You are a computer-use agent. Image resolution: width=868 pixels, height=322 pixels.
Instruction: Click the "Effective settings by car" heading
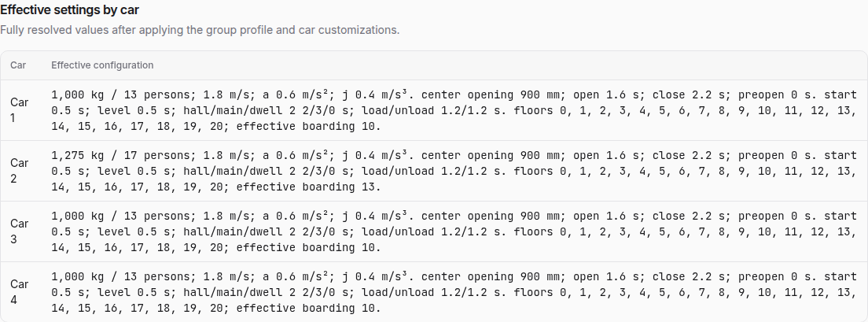(x=69, y=10)
